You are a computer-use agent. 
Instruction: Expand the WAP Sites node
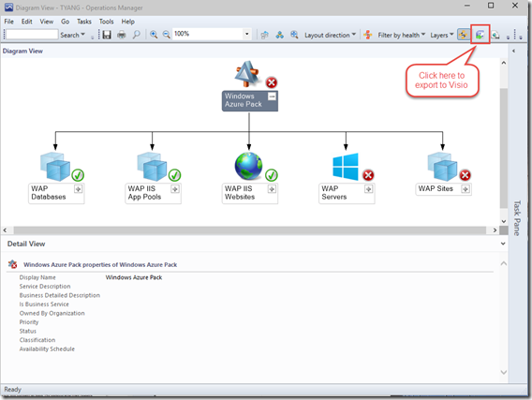click(x=465, y=189)
